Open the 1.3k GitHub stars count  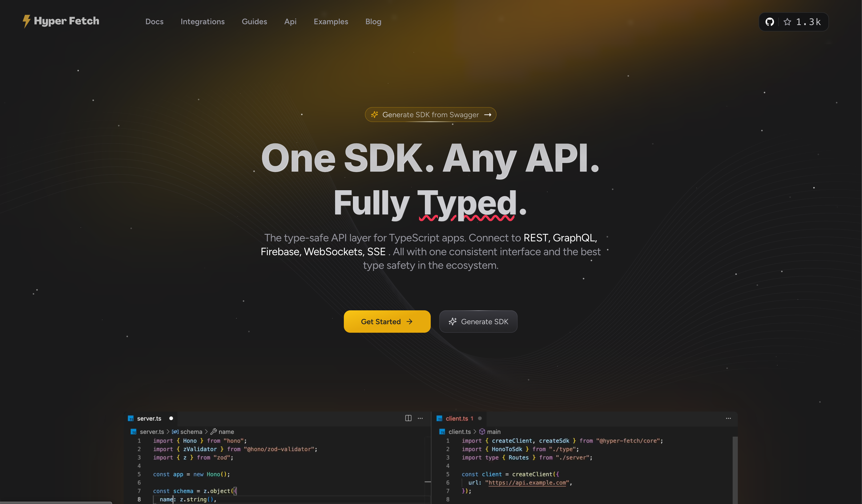pyautogui.click(x=808, y=22)
